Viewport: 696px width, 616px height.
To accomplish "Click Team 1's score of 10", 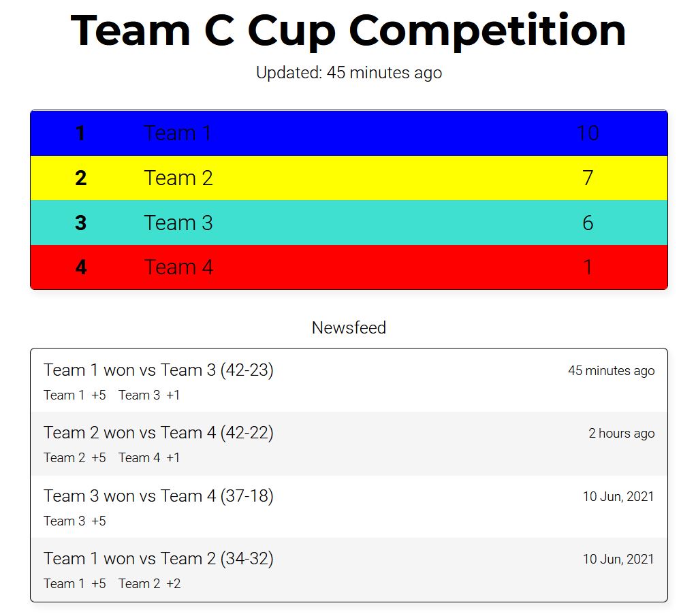I will 588,133.
